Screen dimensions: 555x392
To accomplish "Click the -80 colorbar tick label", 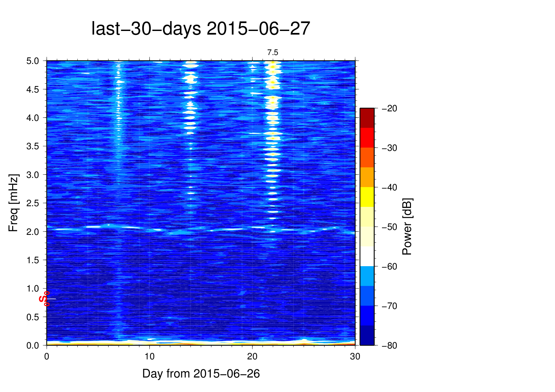I will pyautogui.click(x=389, y=346).
